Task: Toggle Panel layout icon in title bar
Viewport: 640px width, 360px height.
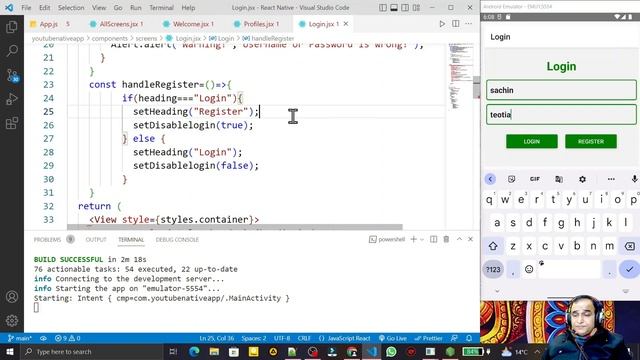Action: click(x=394, y=7)
